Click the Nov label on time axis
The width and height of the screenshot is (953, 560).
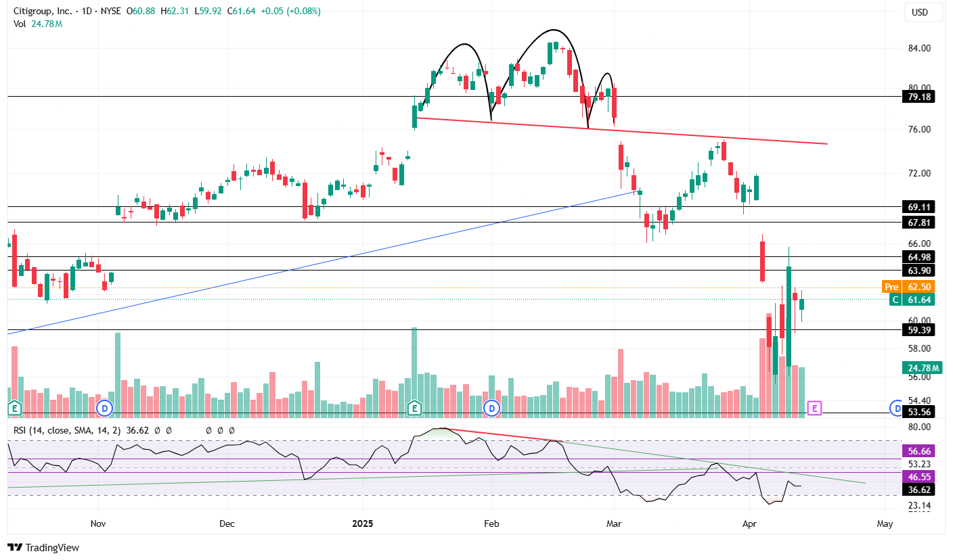[98, 523]
